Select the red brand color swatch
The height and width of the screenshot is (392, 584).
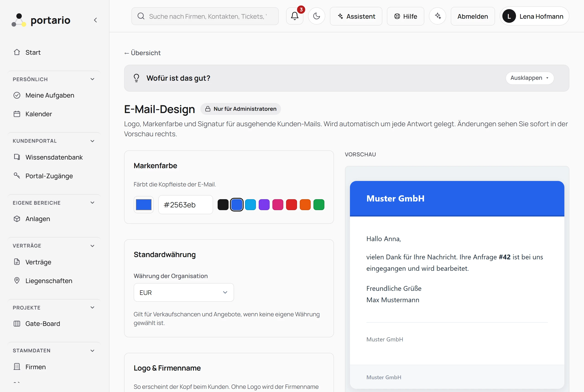tap(292, 205)
